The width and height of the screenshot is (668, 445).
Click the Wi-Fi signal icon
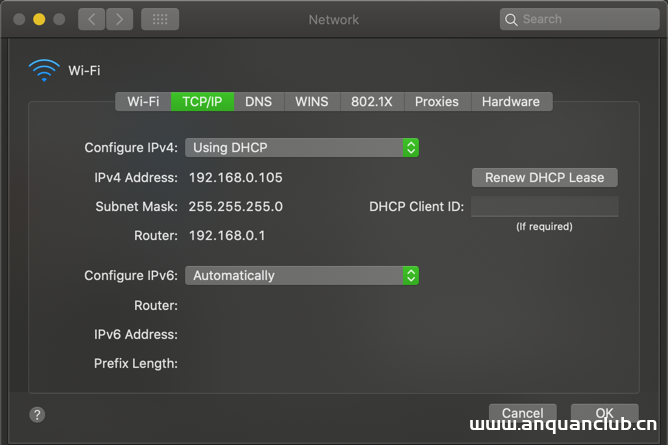pyautogui.click(x=44, y=70)
